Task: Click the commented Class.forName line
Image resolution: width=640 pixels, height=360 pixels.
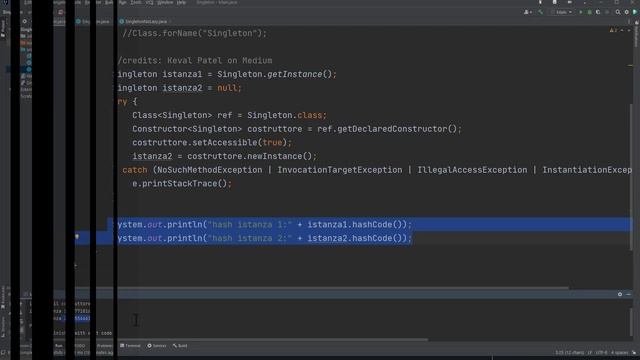Action: [x=194, y=33]
